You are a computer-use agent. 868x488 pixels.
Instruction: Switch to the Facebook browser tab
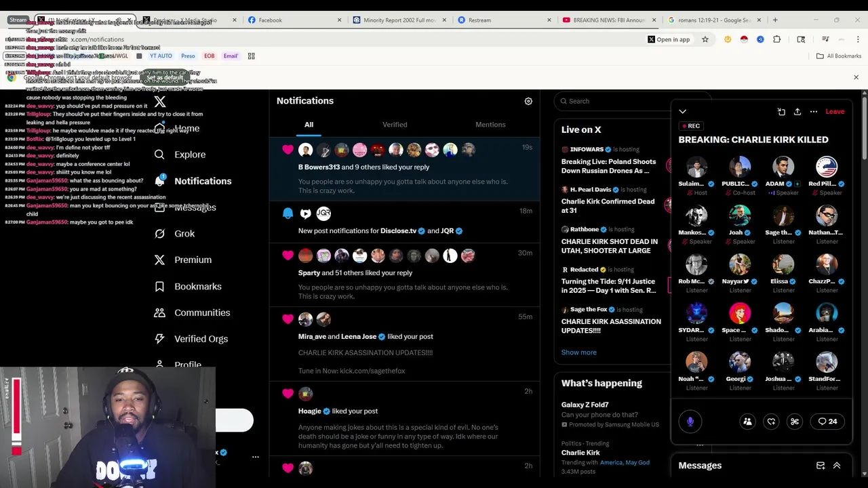point(293,20)
